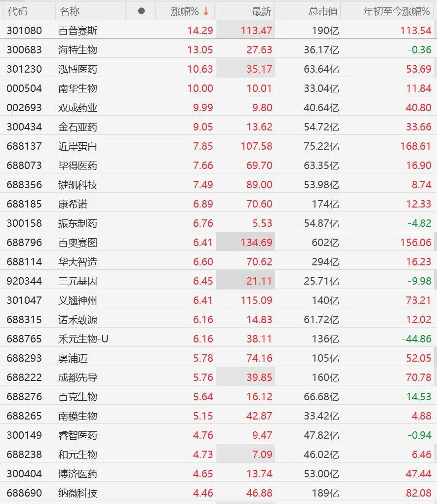Image resolution: width=437 pixels, height=504 pixels.
Task: Select the gain value 14.29
Action: point(200,31)
